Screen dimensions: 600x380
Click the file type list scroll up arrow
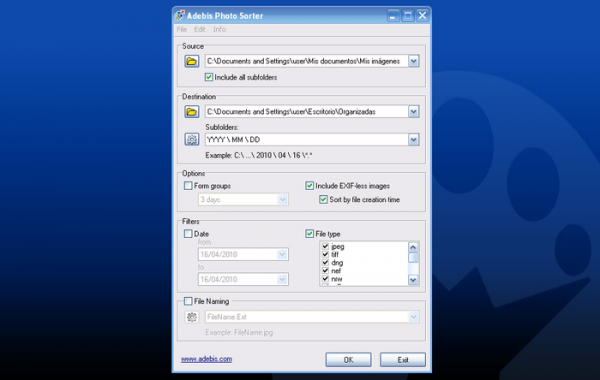[413, 247]
